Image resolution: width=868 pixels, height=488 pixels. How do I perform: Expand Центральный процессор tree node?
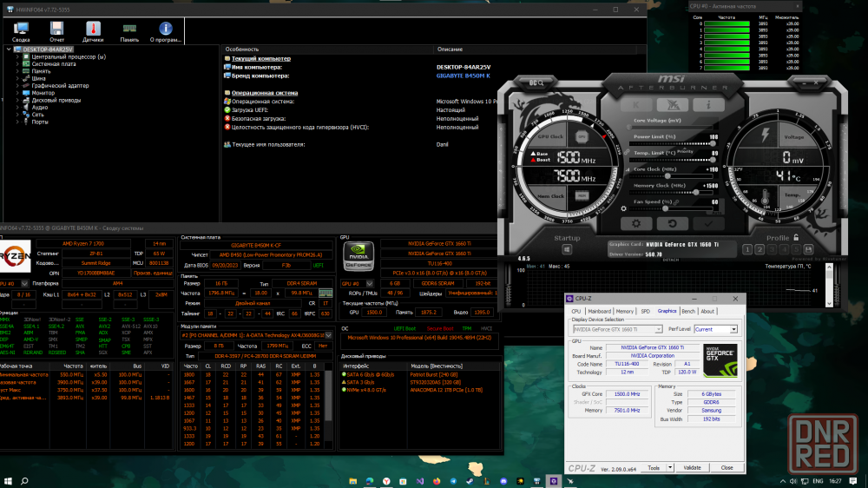click(x=17, y=56)
